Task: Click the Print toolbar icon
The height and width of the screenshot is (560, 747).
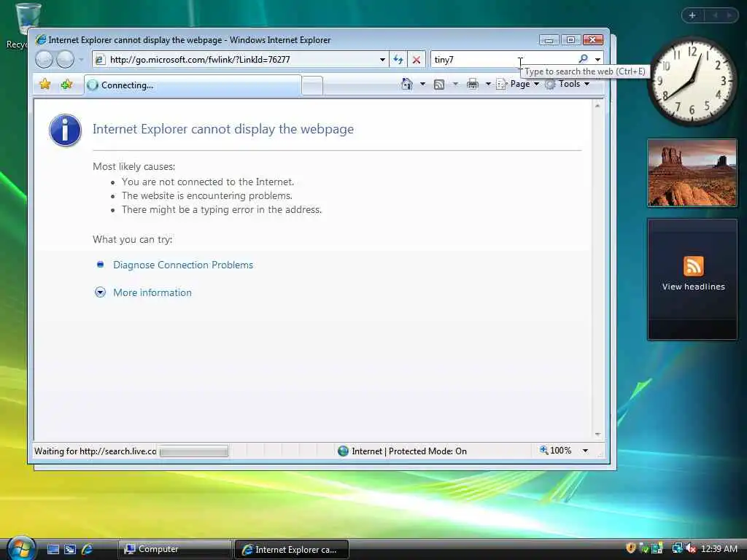Action: [473, 85]
